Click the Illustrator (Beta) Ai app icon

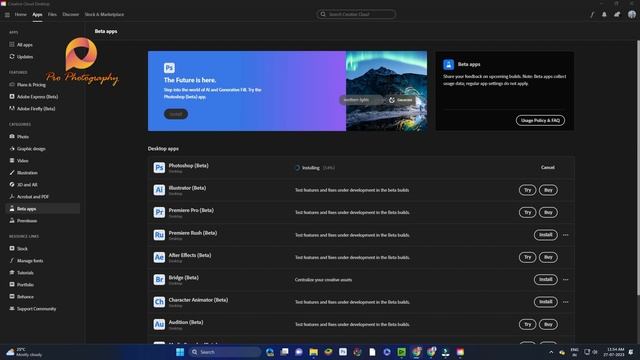[x=159, y=190]
